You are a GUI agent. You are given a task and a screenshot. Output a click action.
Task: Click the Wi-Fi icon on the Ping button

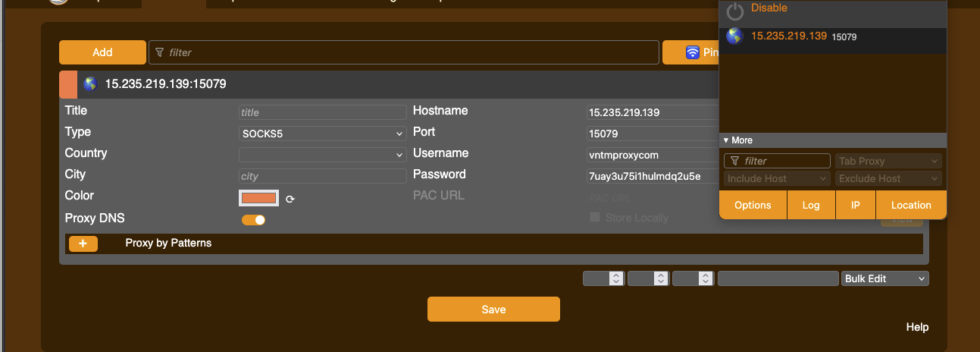pyautogui.click(x=692, y=52)
